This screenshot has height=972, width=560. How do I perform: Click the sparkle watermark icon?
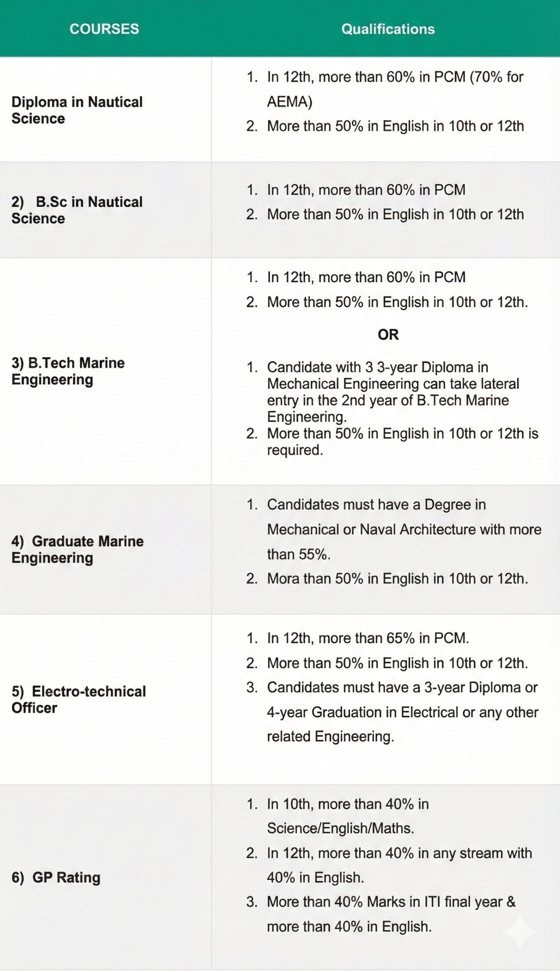click(520, 932)
